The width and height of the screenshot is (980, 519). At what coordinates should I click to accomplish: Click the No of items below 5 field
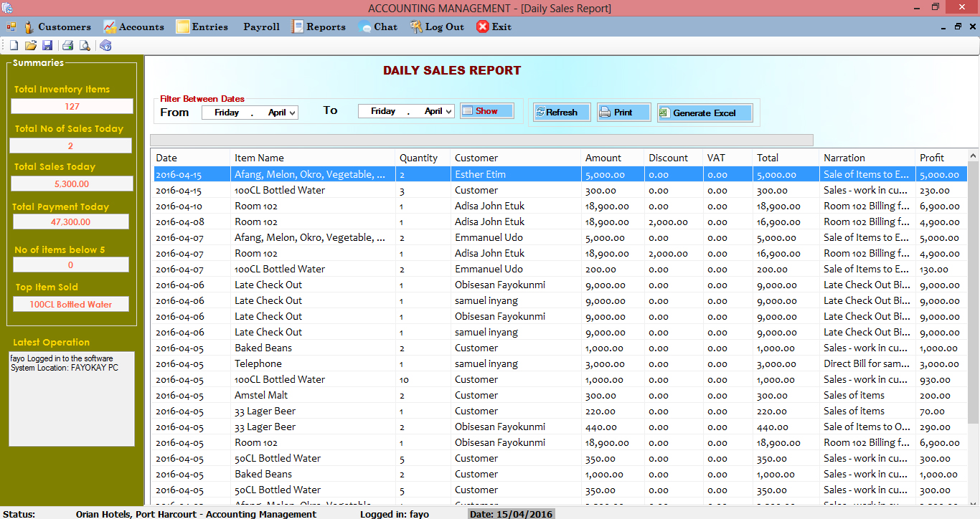coord(71,265)
